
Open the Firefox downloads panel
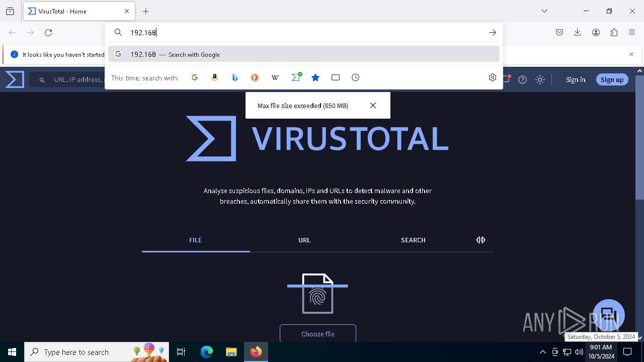coord(578,32)
